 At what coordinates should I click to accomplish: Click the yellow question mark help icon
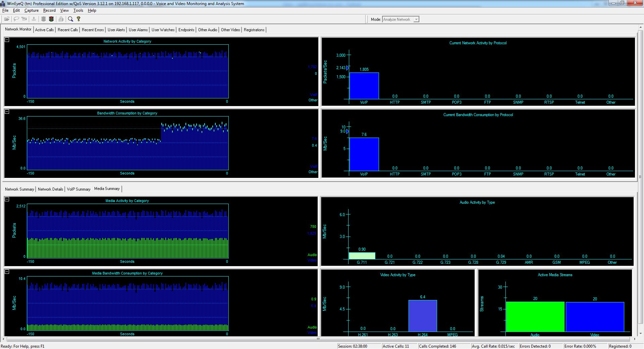coord(78,19)
